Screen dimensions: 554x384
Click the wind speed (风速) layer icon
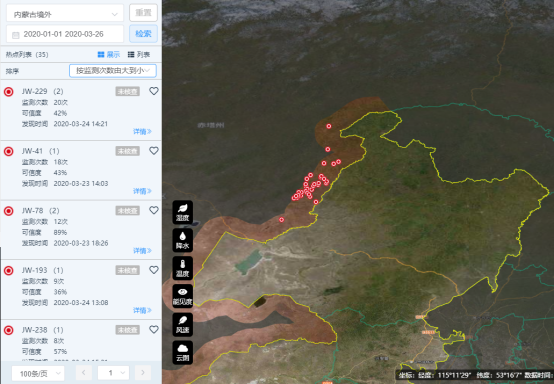pyautogui.click(x=183, y=324)
